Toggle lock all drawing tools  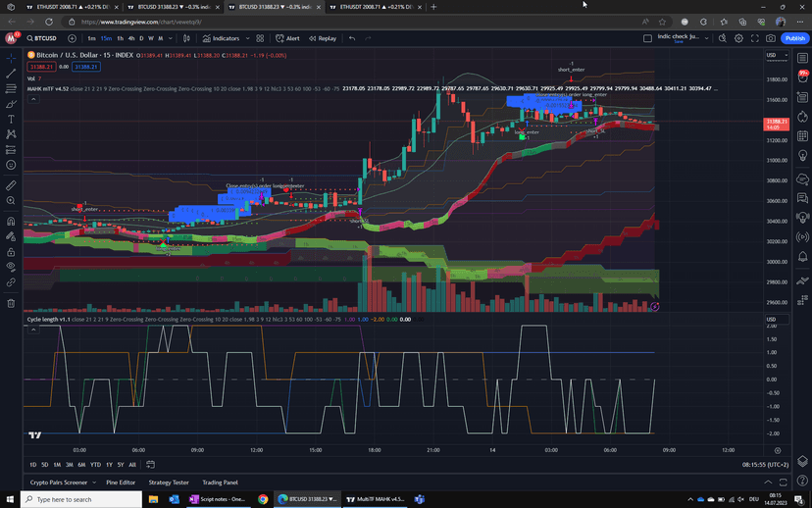click(11, 252)
